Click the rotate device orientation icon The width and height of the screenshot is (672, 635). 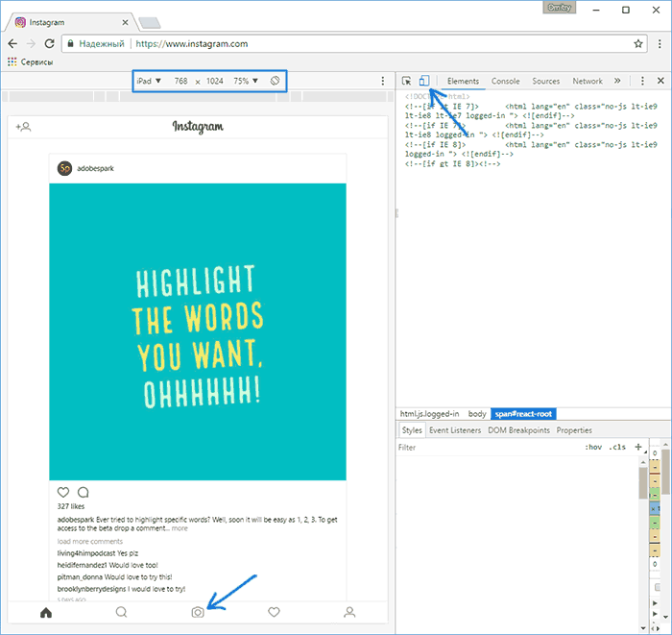coord(275,82)
